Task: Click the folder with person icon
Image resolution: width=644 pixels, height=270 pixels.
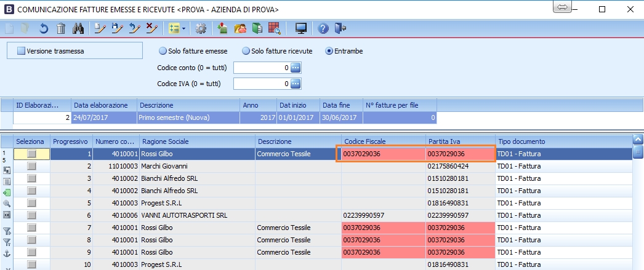Action: tap(240, 28)
